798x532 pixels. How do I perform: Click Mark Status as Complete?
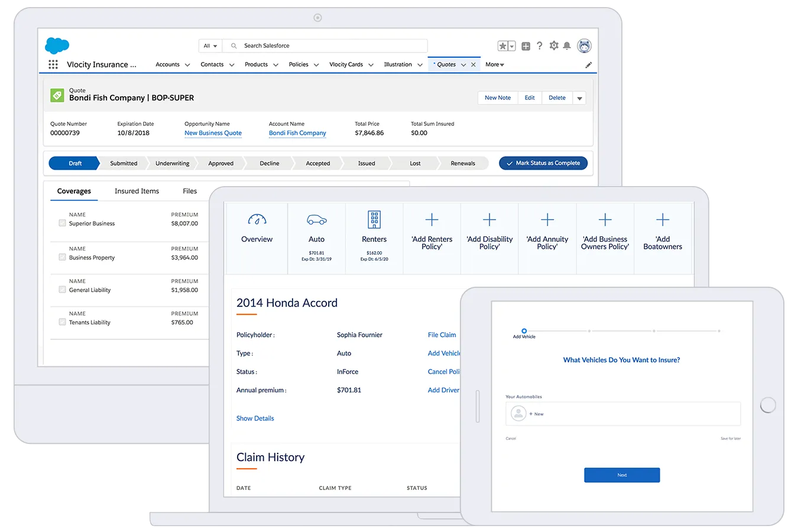[x=543, y=163]
